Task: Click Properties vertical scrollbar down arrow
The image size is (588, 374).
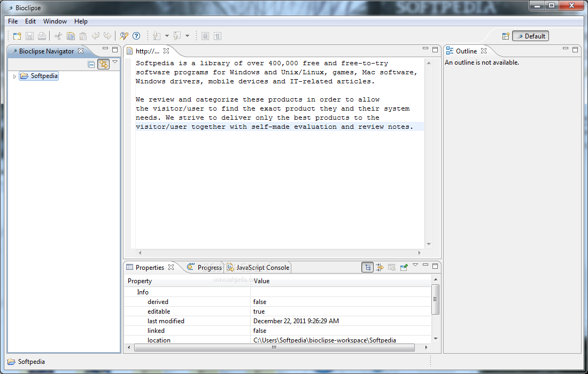Action: pyautogui.click(x=435, y=338)
